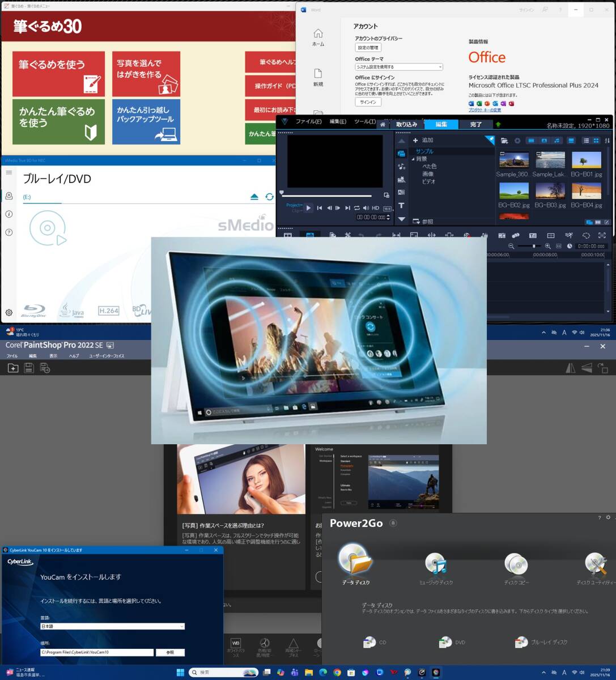Switch to 編集 tab in VideoStudio

pos(441,124)
